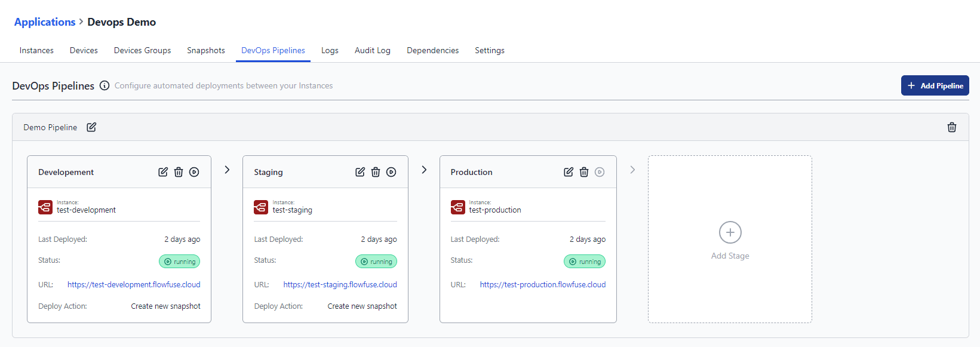This screenshot has height=347, width=980.
Task: Delete the Demo Pipeline with trash icon
Action: [x=951, y=127]
